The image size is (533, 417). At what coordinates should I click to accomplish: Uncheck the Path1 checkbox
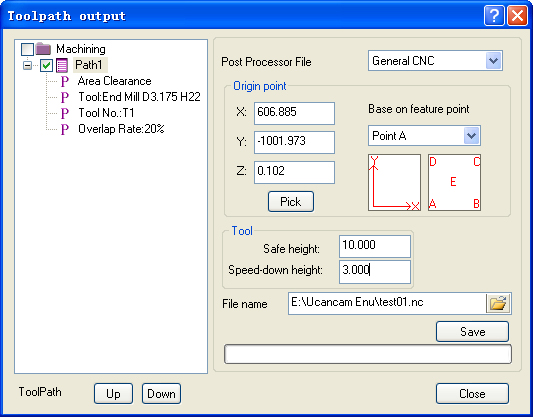click(x=47, y=65)
